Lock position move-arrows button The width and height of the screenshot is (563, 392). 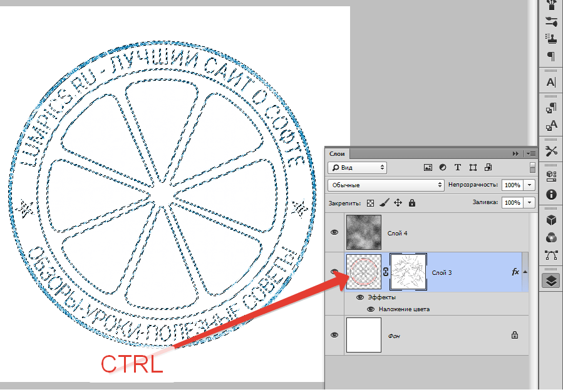point(398,203)
